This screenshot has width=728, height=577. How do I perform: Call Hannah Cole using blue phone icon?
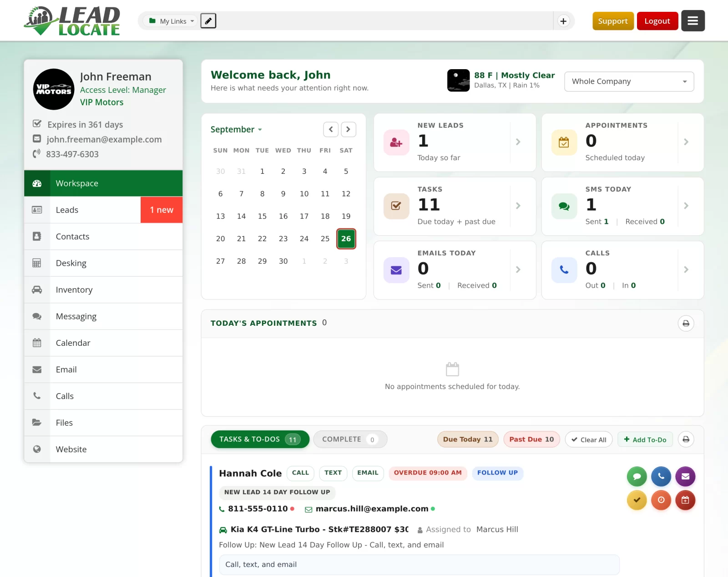(x=661, y=476)
